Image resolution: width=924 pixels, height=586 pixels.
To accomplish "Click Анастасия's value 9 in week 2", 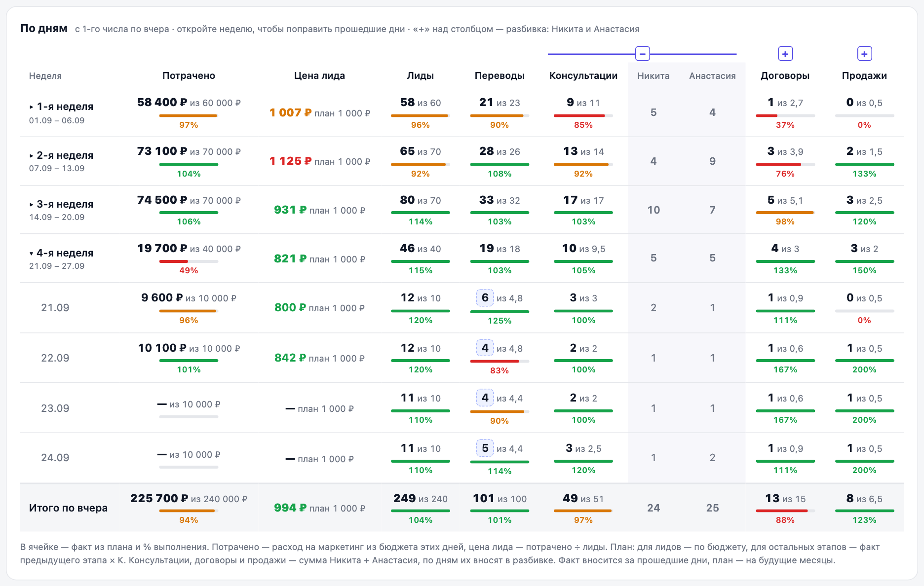I will tap(712, 161).
